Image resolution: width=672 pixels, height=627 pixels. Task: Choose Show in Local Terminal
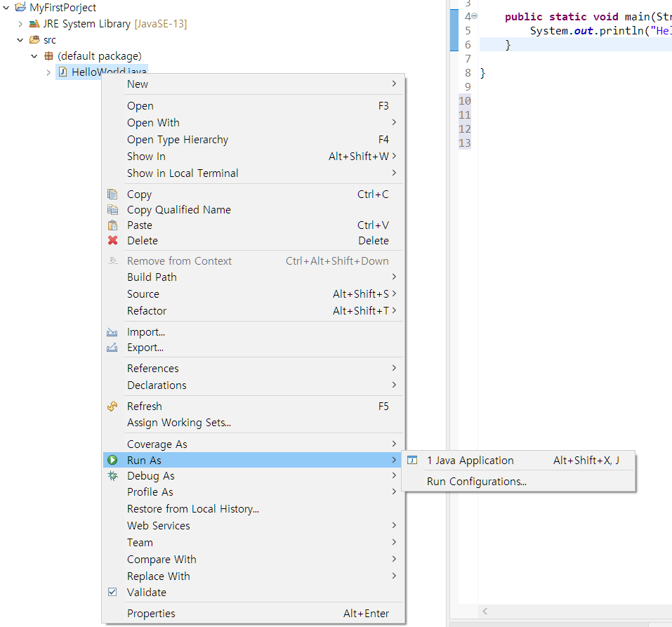coord(253,173)
